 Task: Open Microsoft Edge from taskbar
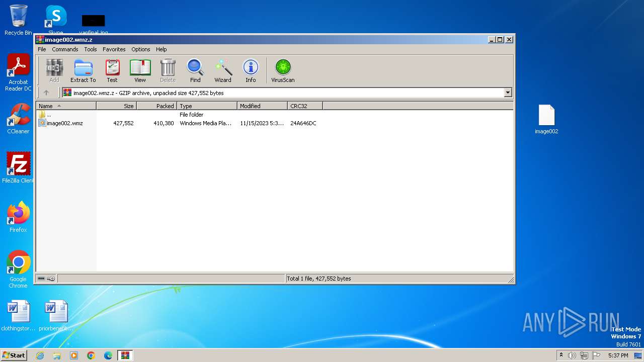tap(108, 355)
